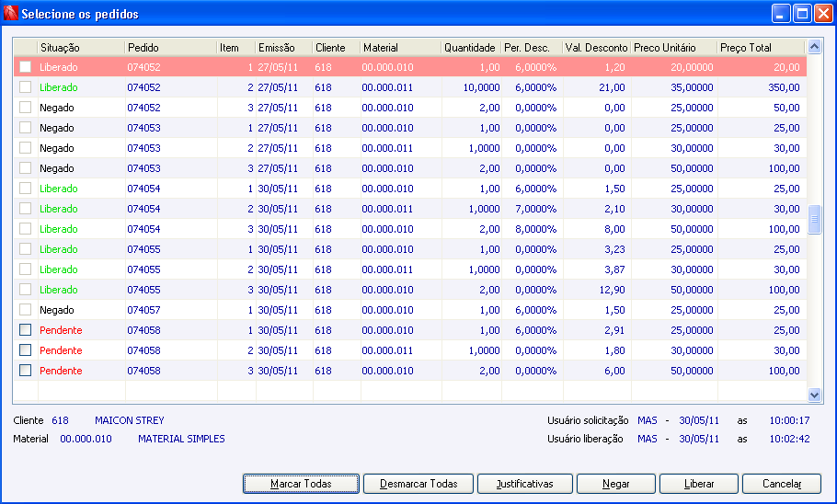Check the first Pendente row for pedido 074058

point(25,330)
